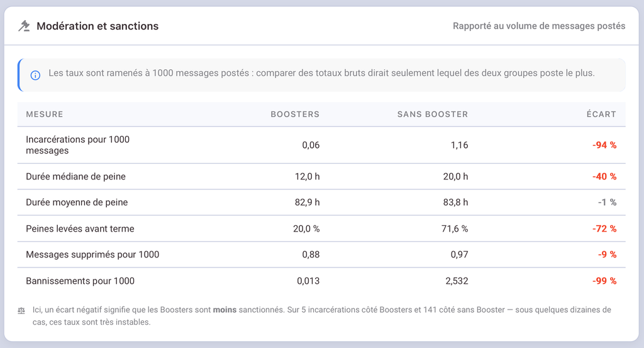Screen dimensions: 644x348
Task: Click the notice text about 1000 messages postés
Action: click(321, 73)
